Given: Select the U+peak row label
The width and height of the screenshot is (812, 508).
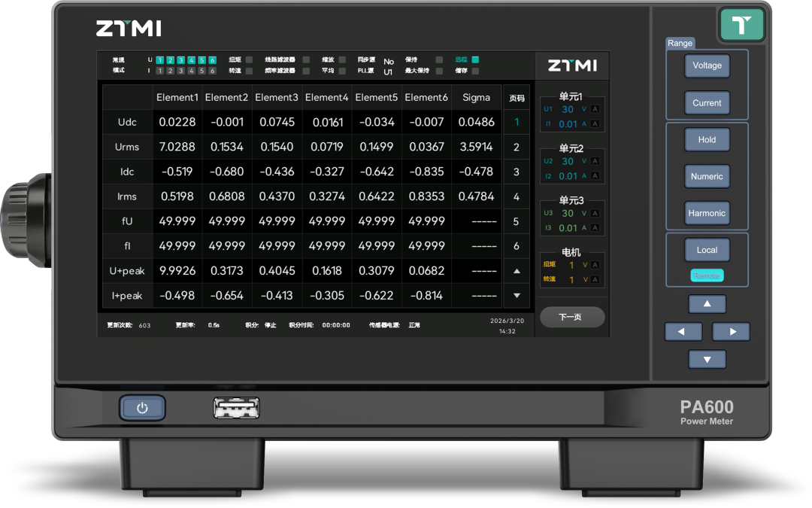Looking at the screenshot, I should [127, 271].
